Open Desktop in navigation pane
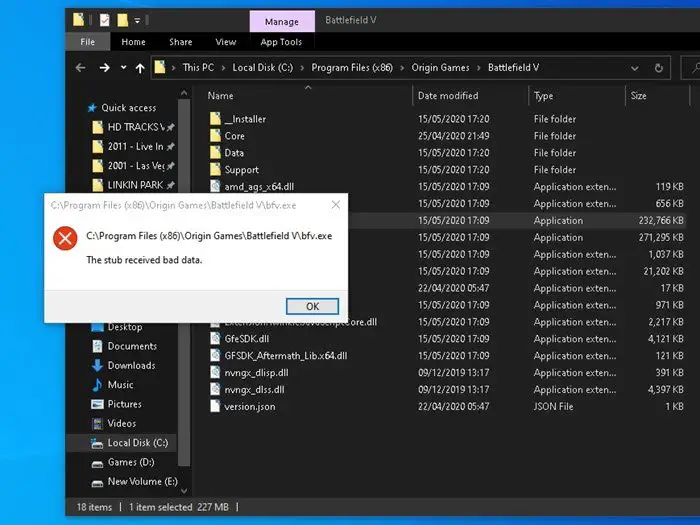 125,327
